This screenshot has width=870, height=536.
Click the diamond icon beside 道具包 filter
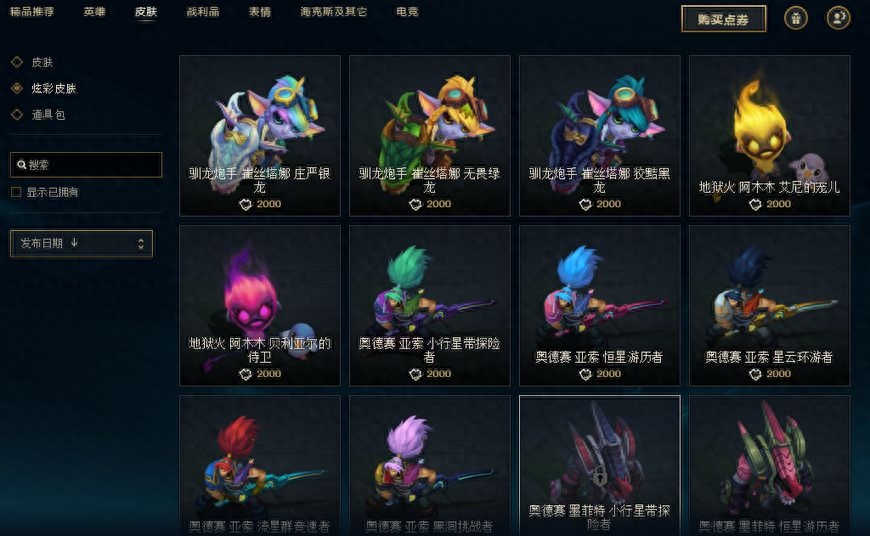(17, 114)
